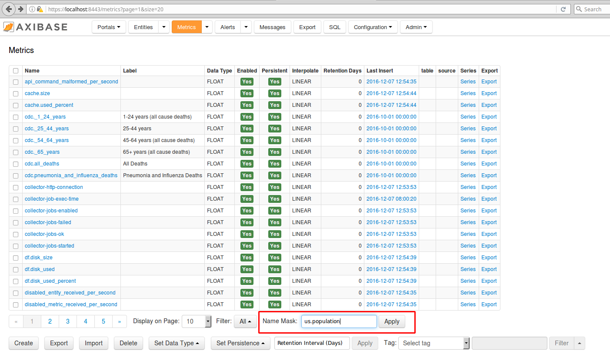Click the browser back arrow button
The image size is (610, 364).
pyautogui.click(x=9, y=9)
